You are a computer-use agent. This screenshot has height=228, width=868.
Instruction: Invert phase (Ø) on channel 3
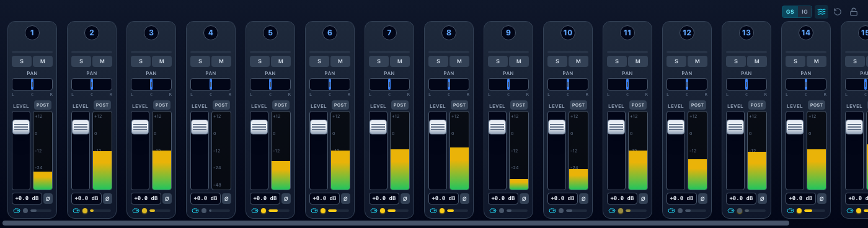(167, 198)
